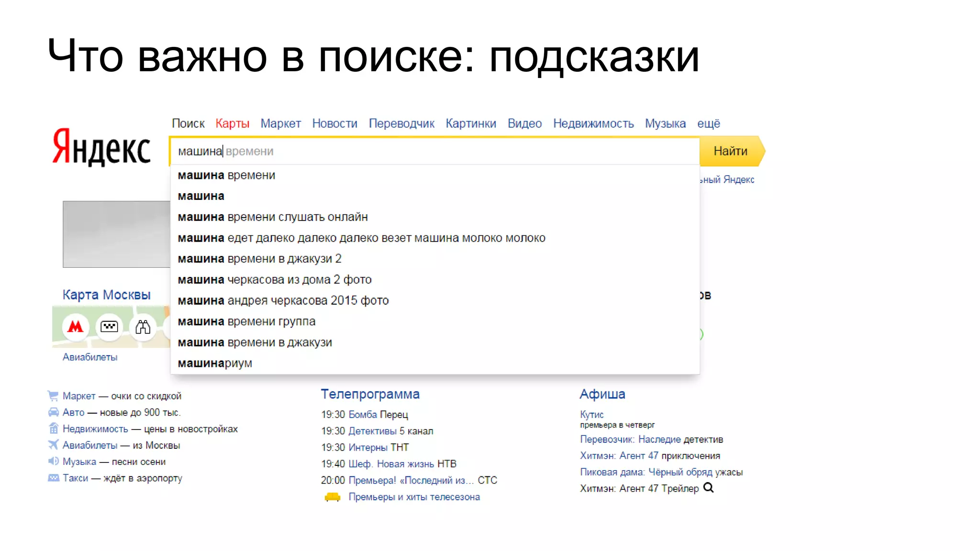980x551 pixels.
Task: Click the yellow sofa icon in Телепрограмма
Action: coord(332,497)
